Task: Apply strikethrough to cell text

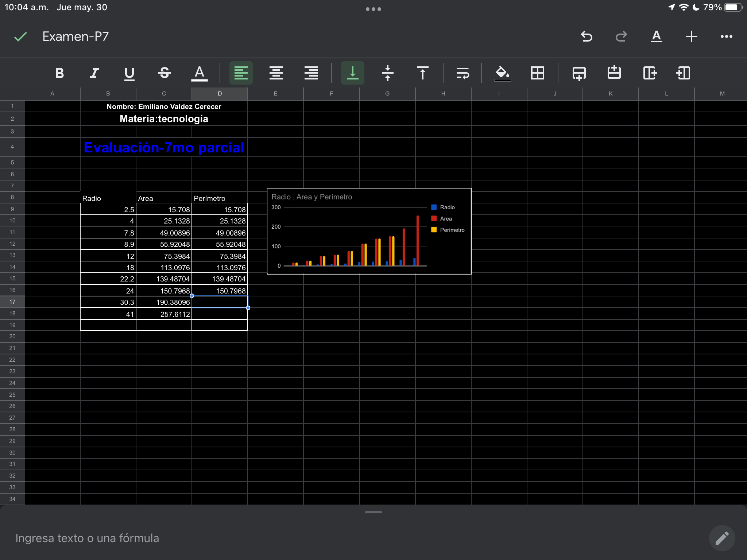Action: (165, 73)
